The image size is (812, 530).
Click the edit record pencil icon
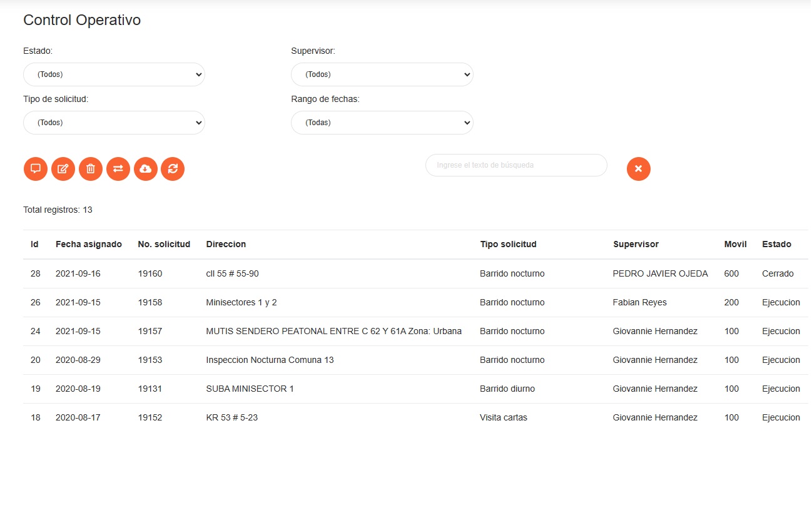coord(63,168)
